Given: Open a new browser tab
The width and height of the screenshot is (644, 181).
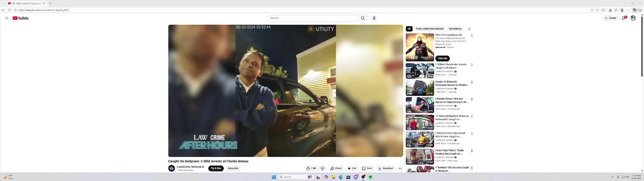Looking at the screenshot, I should tap(50, 3).
